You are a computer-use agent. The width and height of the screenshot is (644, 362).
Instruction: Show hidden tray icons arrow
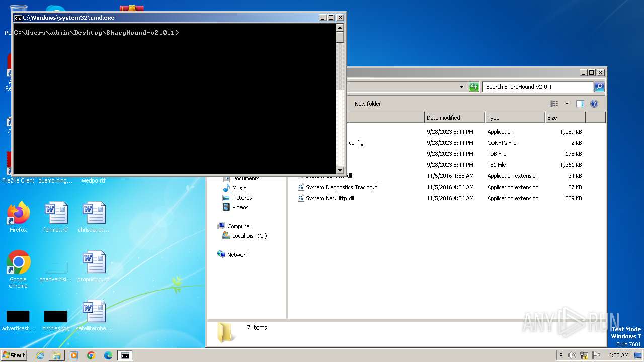[x=561, y=355]
